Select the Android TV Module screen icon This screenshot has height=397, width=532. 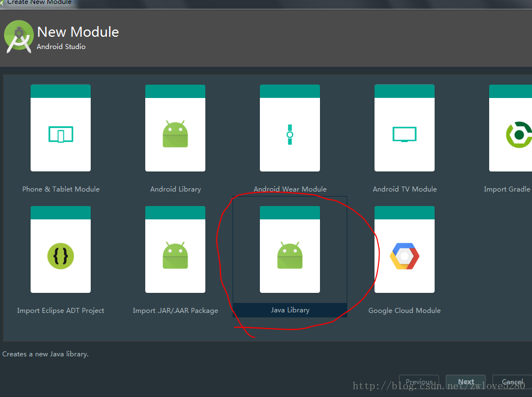click(x=405, y=134)
